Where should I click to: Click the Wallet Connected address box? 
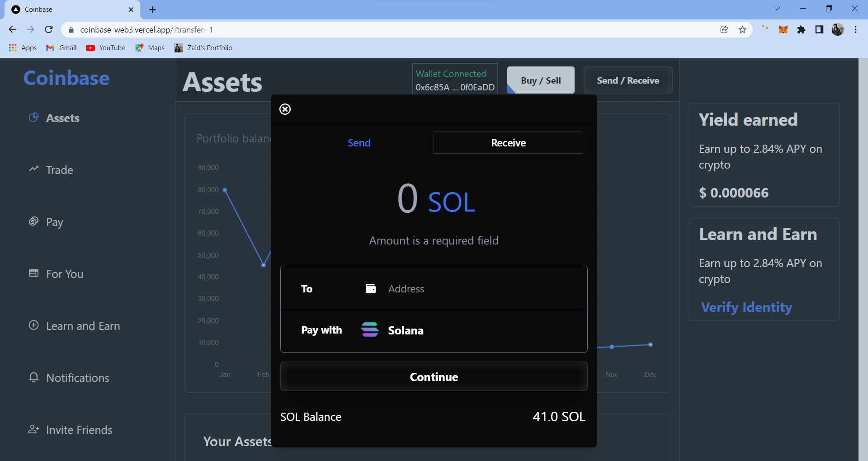[455, 80]
